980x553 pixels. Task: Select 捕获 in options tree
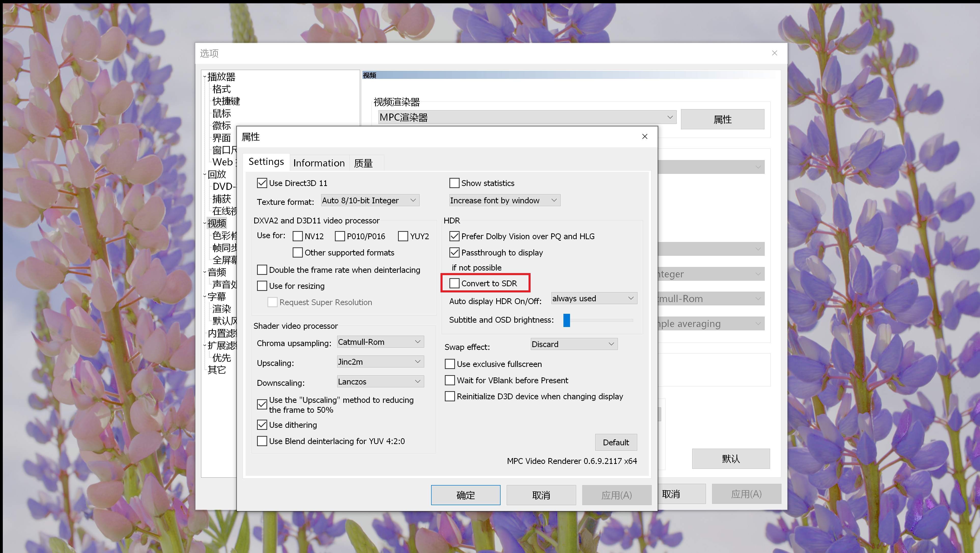(221, 198)
